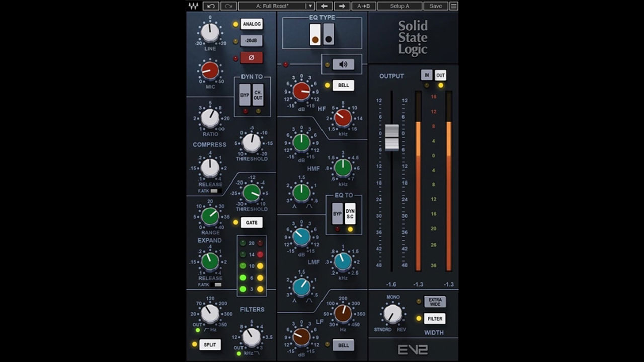The width and height of the screenshot is (644, 362).
Task: Click the stereo WIDTH knob
Action: pyautogui.click(x=392, y=314)
